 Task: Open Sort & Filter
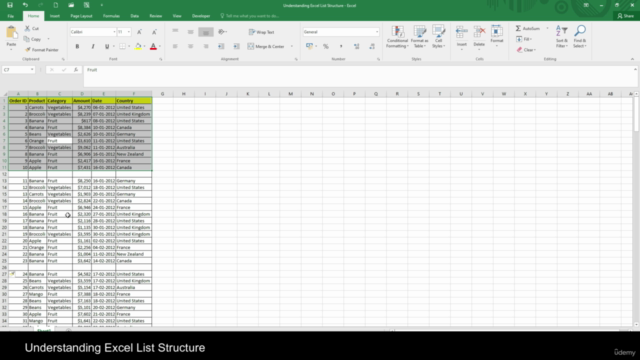click(x=562, y=37)
